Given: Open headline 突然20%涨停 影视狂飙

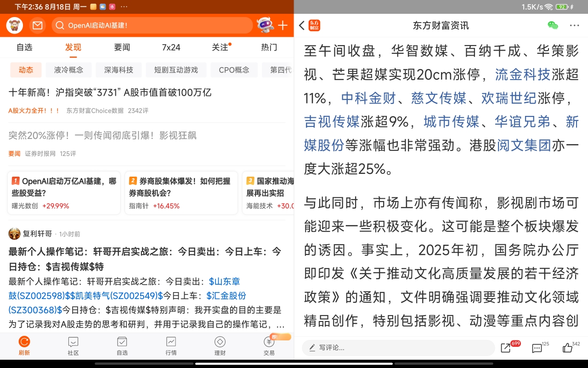Looking at the screenshot, I should point(102,135).
